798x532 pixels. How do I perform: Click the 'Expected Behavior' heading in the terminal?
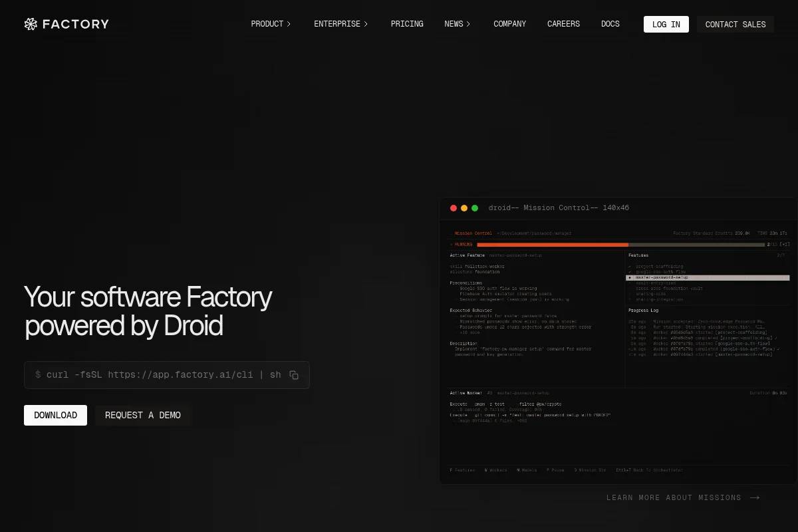point(471,311)
